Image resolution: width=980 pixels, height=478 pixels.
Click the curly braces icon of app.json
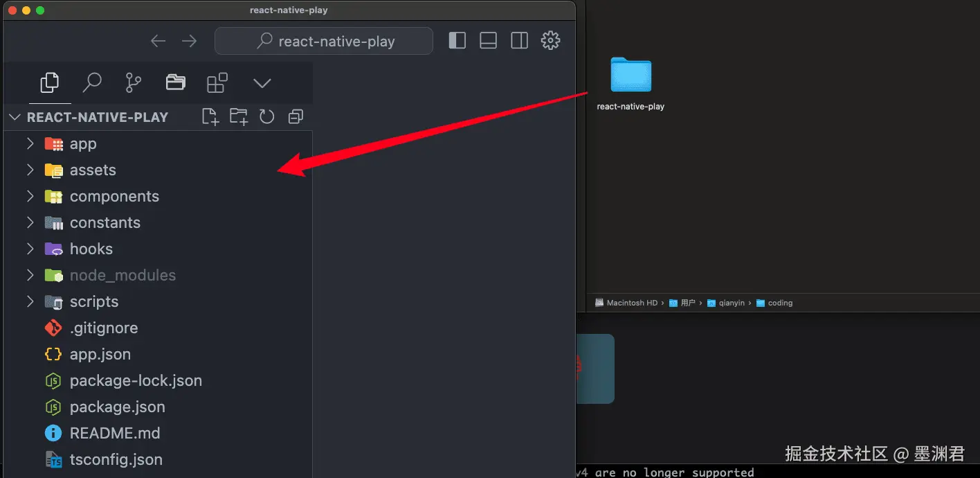[53, 355]
